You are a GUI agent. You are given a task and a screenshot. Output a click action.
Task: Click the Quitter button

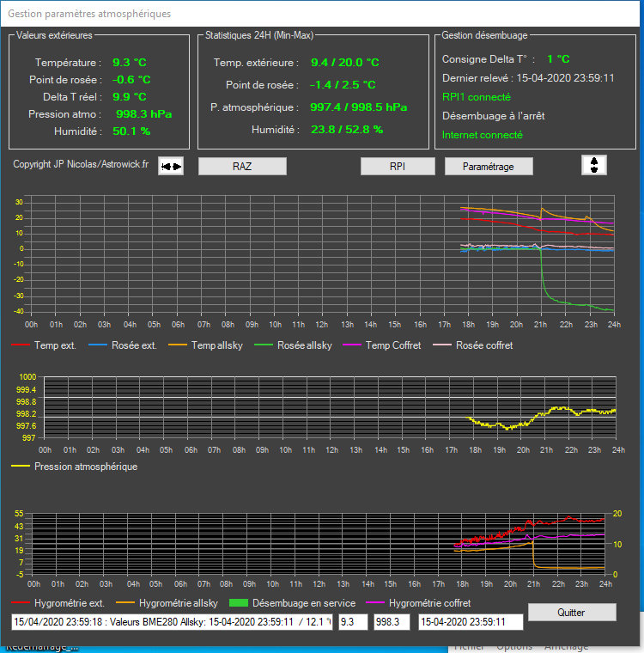click(572, 612)
